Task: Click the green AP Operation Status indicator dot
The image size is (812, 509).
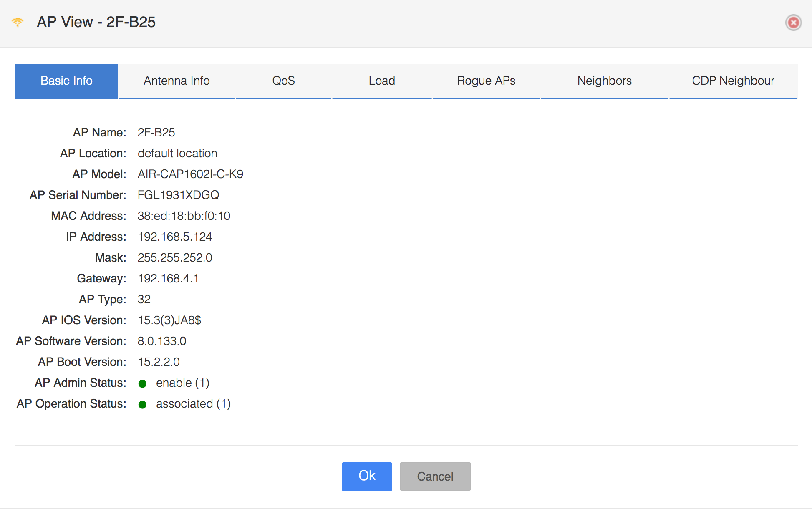Action: tap(142, 404)
